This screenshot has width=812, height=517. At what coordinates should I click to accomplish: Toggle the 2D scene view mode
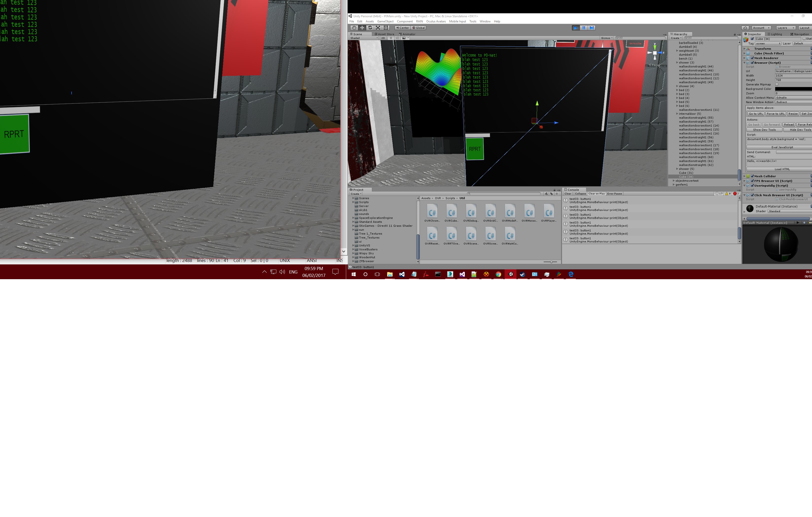383,38
